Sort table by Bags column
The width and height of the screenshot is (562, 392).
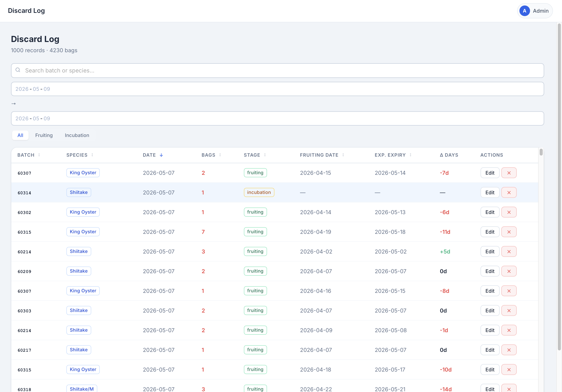coord(211,155)
